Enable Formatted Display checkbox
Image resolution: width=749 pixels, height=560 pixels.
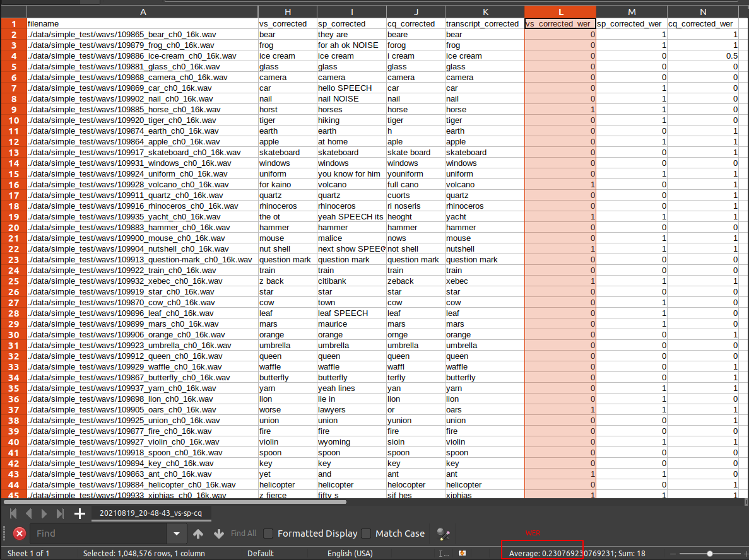[268, 534]
